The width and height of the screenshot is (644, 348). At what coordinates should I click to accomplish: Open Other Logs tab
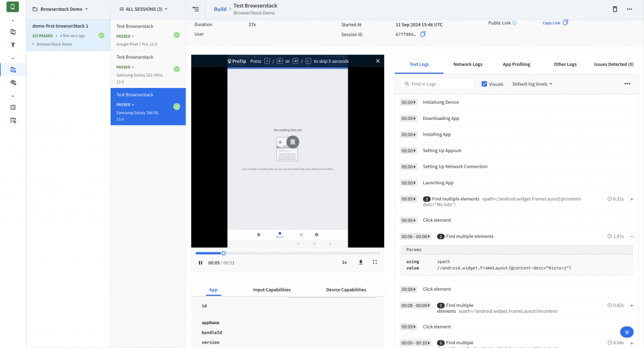click(x=565, y=65)
